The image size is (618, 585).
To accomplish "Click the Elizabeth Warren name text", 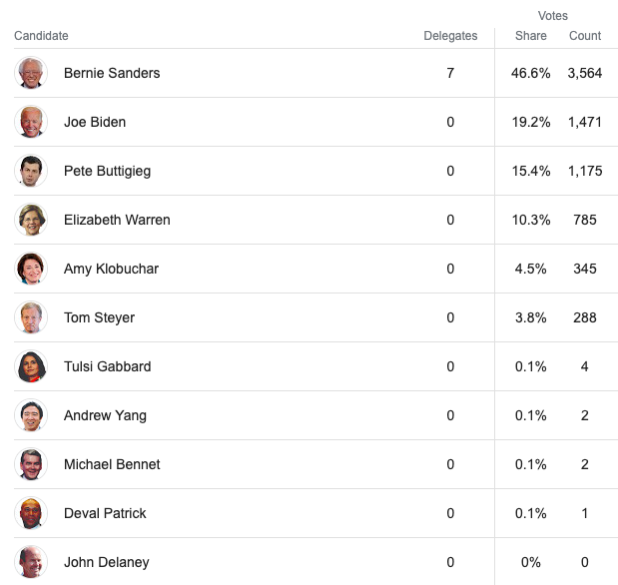I will point(117,220).
